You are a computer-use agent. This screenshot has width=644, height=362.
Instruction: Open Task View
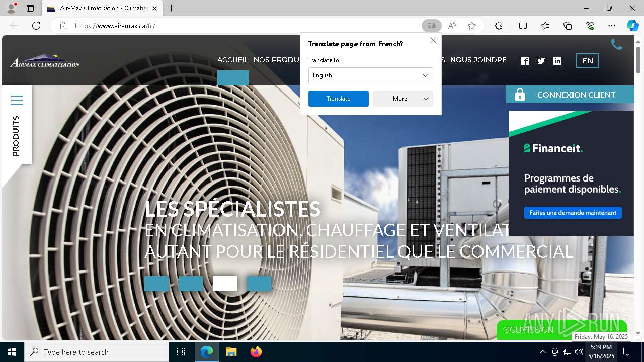[x=181, y=352]
